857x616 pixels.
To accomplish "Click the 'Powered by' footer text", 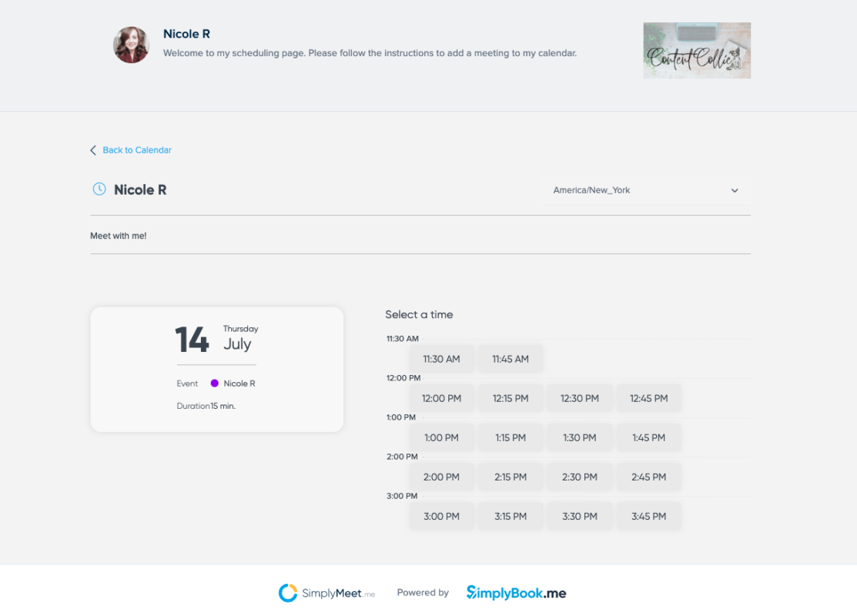I will tap(423, 592).
